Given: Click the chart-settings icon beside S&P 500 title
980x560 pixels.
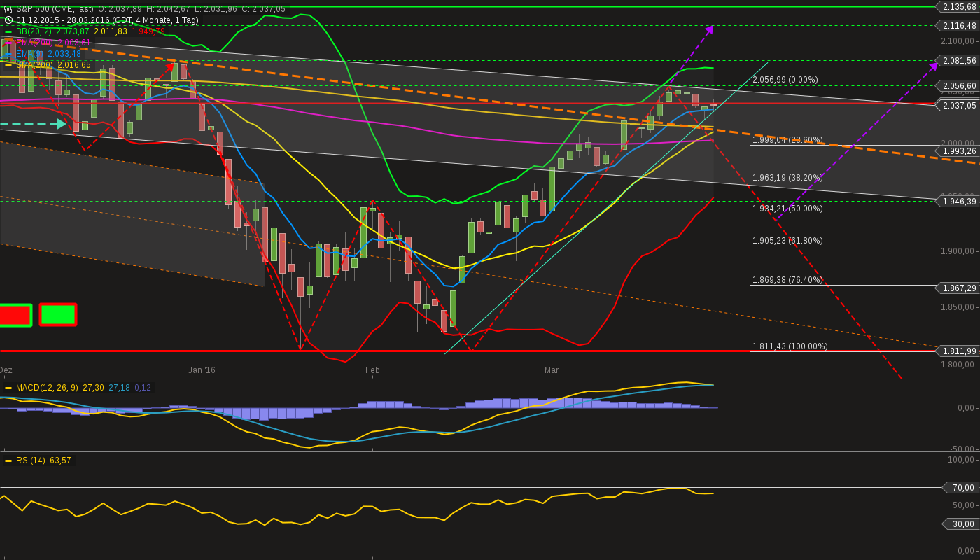Looking at the screenshot, I should point(8,9).
